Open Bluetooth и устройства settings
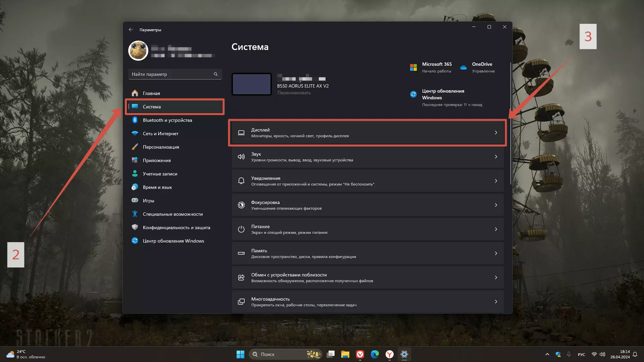This screenshot has height=362, width=644. pos(175,120)
